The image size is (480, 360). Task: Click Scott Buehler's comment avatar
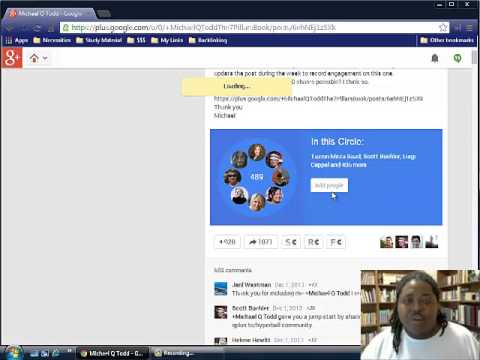click(x=220, y=312)
